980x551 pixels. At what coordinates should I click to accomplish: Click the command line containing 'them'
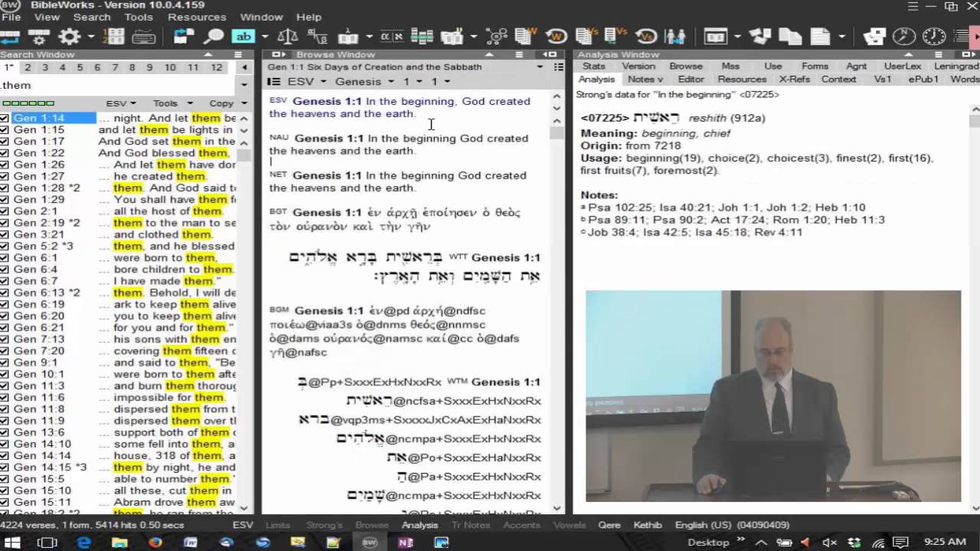coord(119,85)
